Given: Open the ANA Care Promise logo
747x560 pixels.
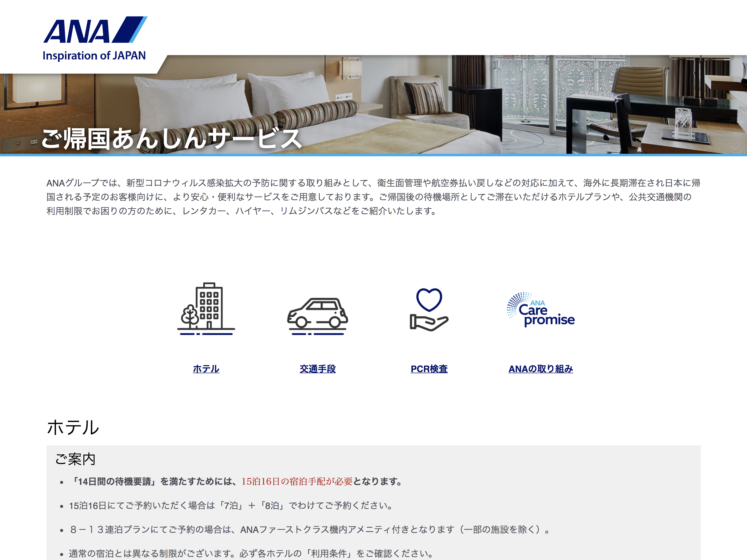Looking at the screenshot, I should [541, 310].
